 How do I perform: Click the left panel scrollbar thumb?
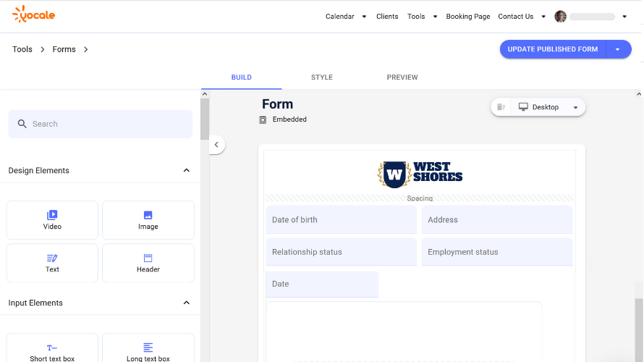click(x=205, y=119)
